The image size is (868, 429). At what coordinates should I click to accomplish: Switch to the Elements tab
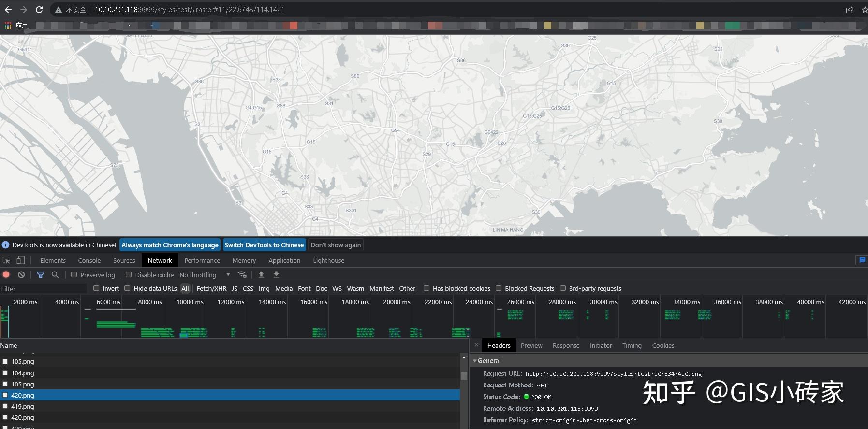53,260
